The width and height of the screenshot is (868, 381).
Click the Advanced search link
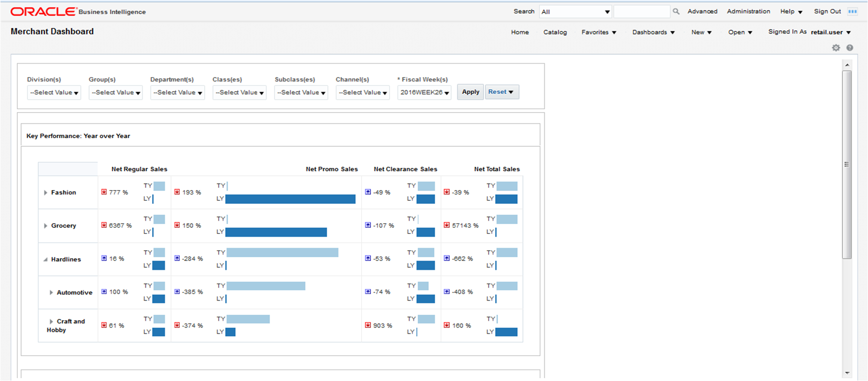pos(702,11)
